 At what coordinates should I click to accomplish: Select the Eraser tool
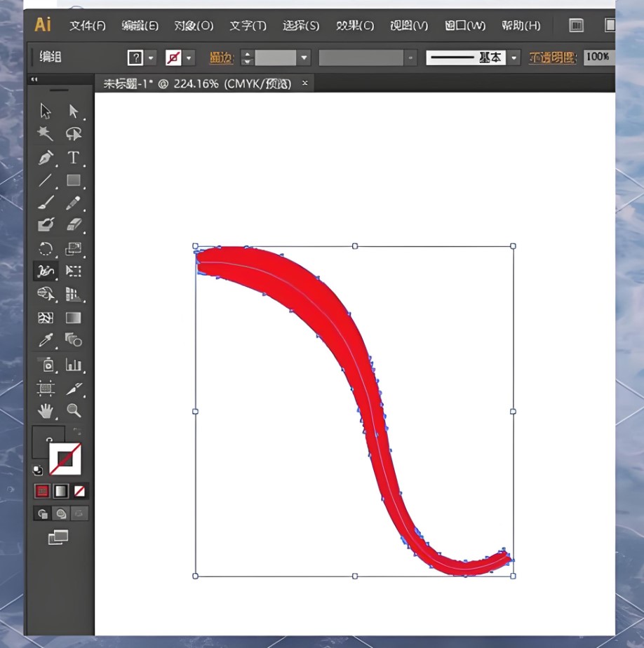click(74, 225)
